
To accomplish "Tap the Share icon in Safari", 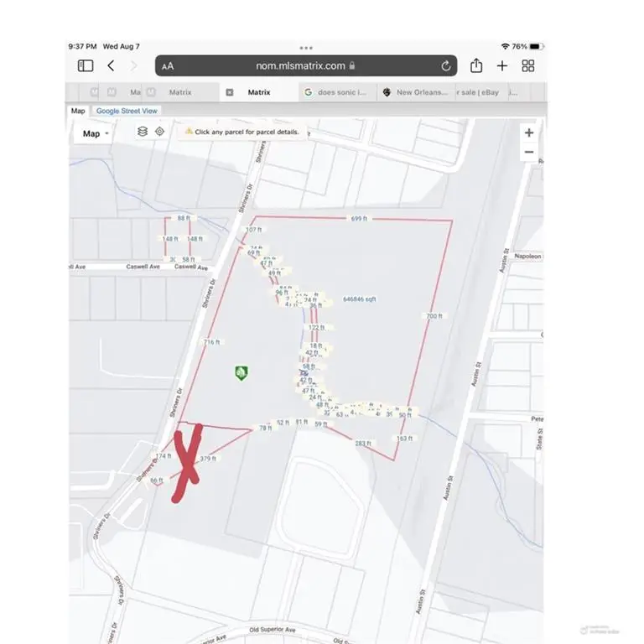I will click(476, 65).
